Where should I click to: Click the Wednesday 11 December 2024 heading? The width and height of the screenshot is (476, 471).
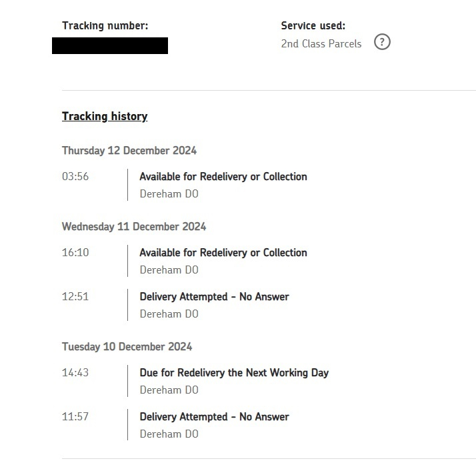click(134, 226)
